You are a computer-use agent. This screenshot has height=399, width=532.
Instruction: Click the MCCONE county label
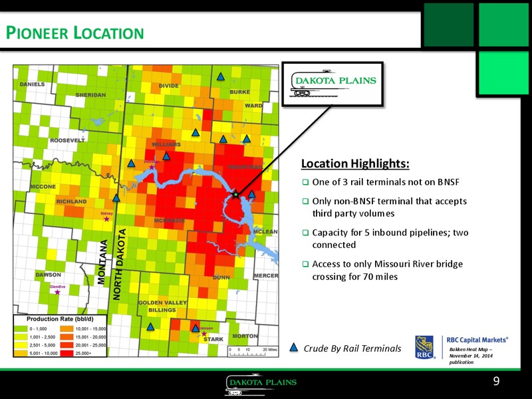click(43, 187)
